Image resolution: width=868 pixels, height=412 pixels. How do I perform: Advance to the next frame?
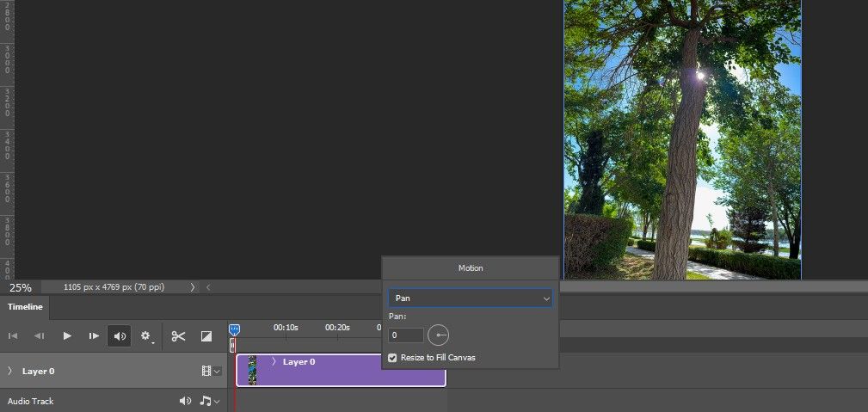click(x=94, y=336)
